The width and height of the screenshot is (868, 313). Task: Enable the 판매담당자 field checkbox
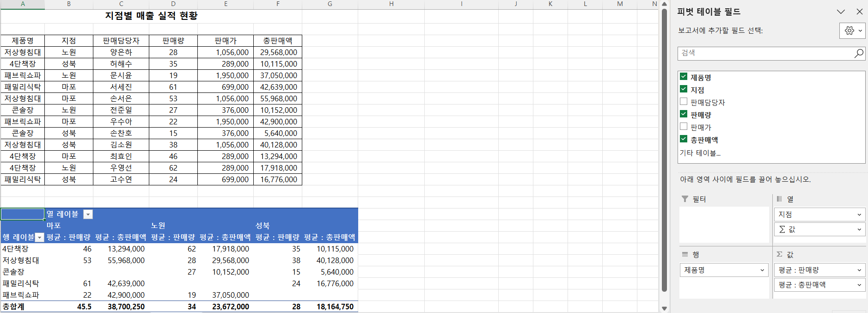684,102
